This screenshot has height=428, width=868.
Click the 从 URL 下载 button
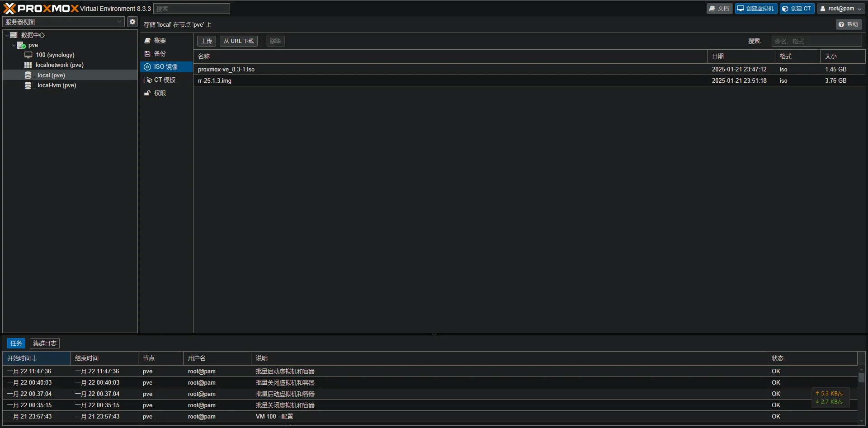239,41
